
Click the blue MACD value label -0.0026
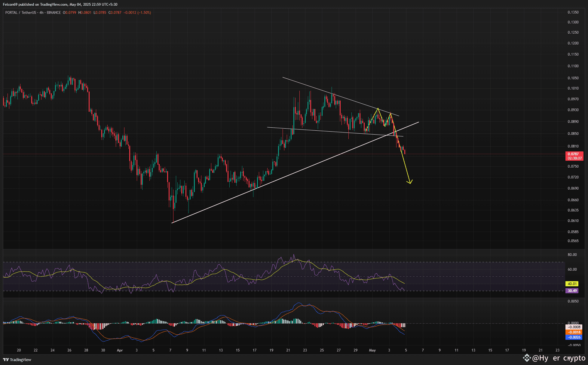574,337
